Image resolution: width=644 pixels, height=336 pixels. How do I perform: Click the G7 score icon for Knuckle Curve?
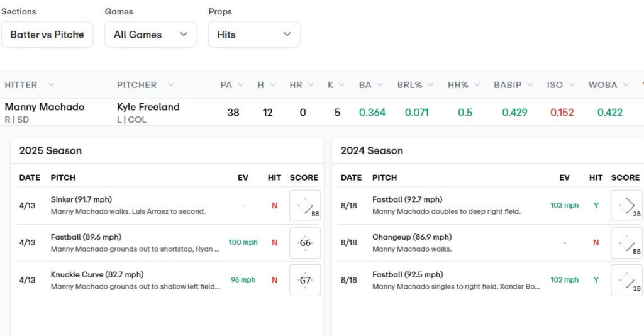(x=305, y=280)
